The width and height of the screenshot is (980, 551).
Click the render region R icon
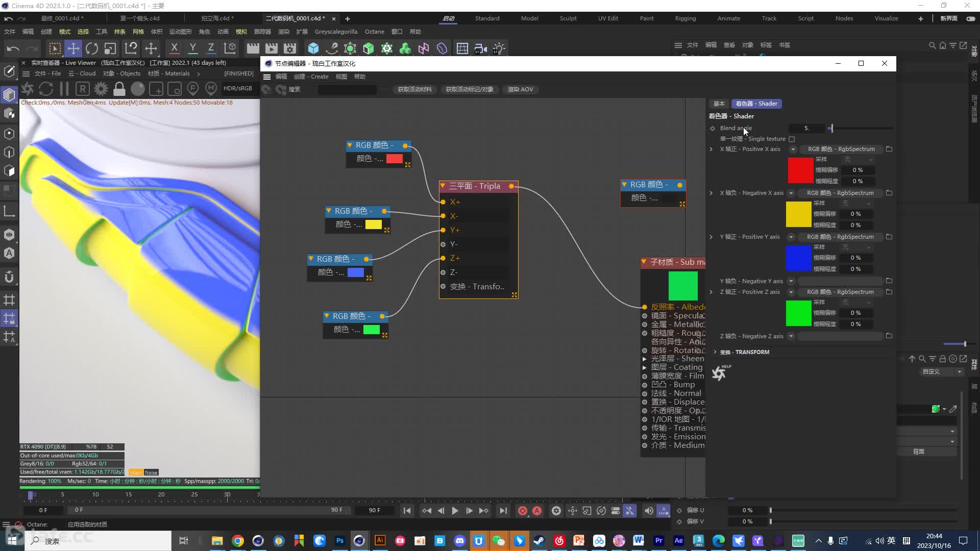[83, 89]
